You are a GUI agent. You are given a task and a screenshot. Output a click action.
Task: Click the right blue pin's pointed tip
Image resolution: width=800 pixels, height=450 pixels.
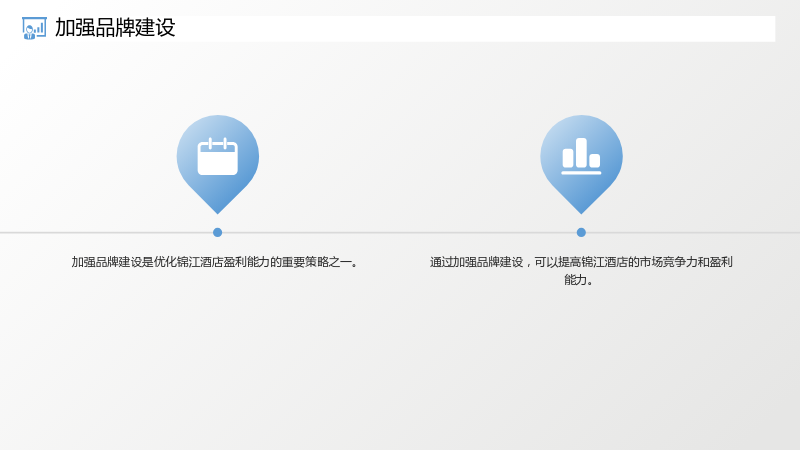[581, 209]
